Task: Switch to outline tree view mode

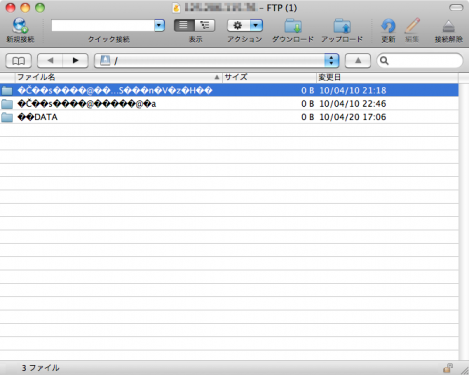Action: click(x=205, y=25)
